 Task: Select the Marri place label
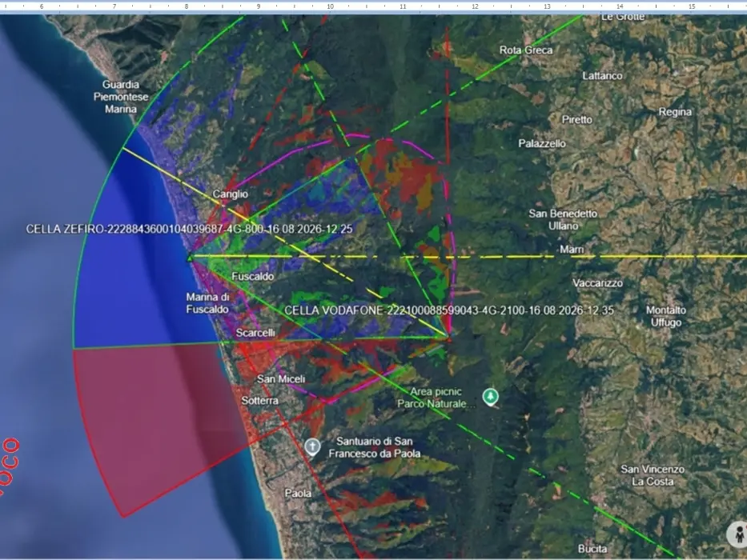tap(572, 249)
